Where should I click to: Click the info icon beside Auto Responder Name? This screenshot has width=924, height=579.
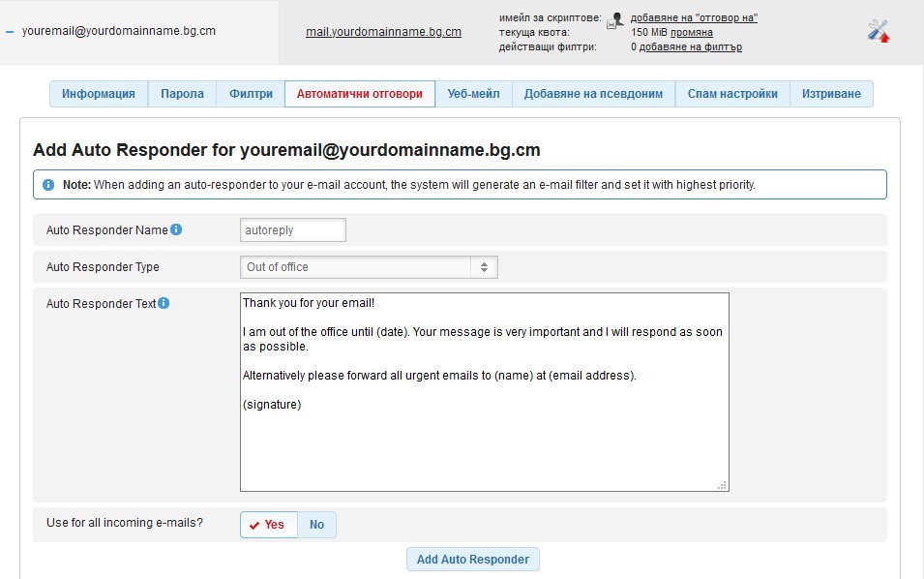pyautogui.click(x=176, y=229)
